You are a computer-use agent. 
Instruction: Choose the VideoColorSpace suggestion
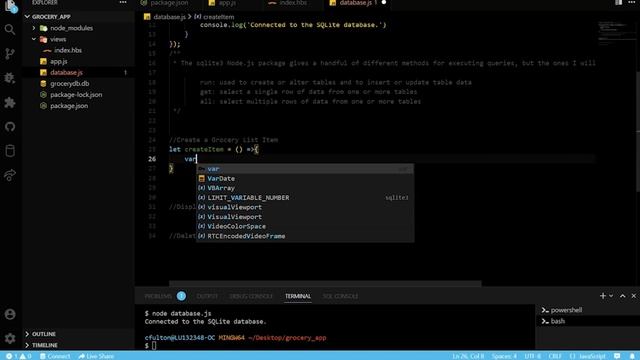pos(305,226)
